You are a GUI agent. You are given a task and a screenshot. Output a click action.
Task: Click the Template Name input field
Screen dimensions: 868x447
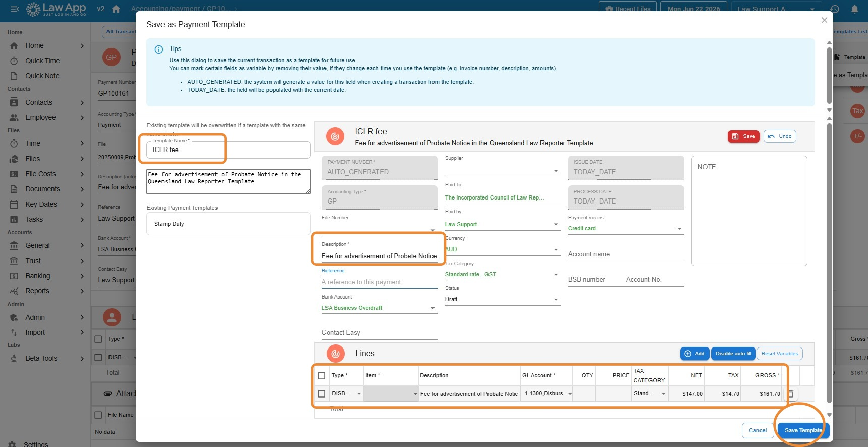pos(228,150)
